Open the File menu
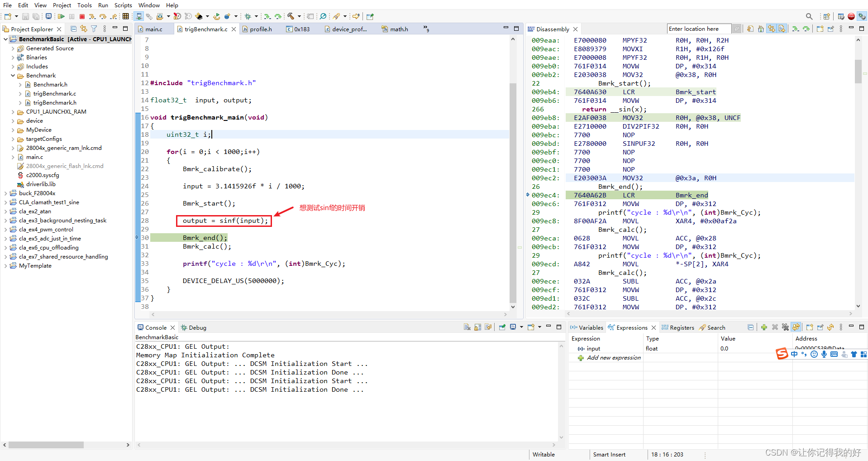868x461 pixels. pyautogui.click(x=8, y=5)
